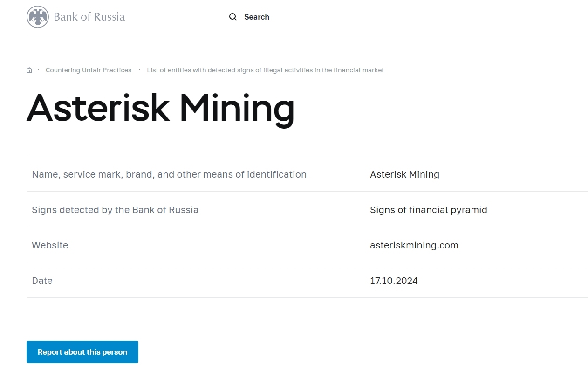Click the word 'Asterisk' in the page title
The width and height of the screenshot is (588, 379).
(x=98, y=108)
